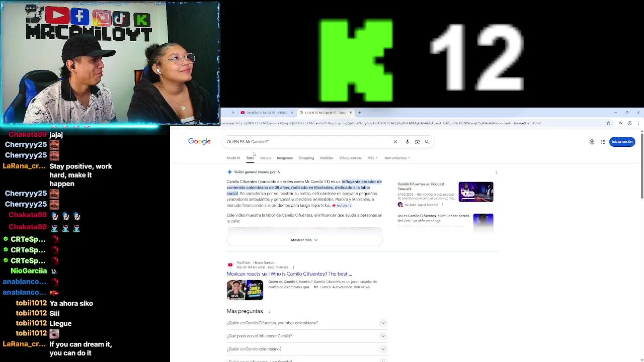Click the large green Kick logo
This screenshot has height=362, width=644.
pos(355,60)
